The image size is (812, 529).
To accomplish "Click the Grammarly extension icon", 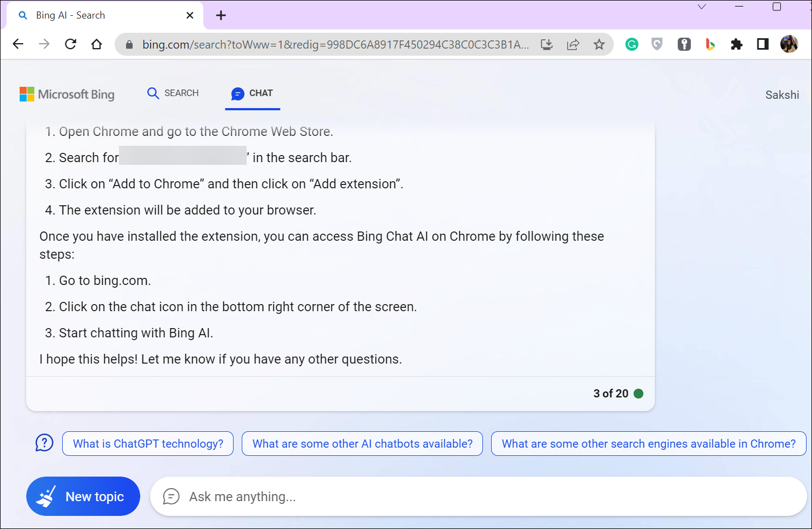I will (632, 45).
